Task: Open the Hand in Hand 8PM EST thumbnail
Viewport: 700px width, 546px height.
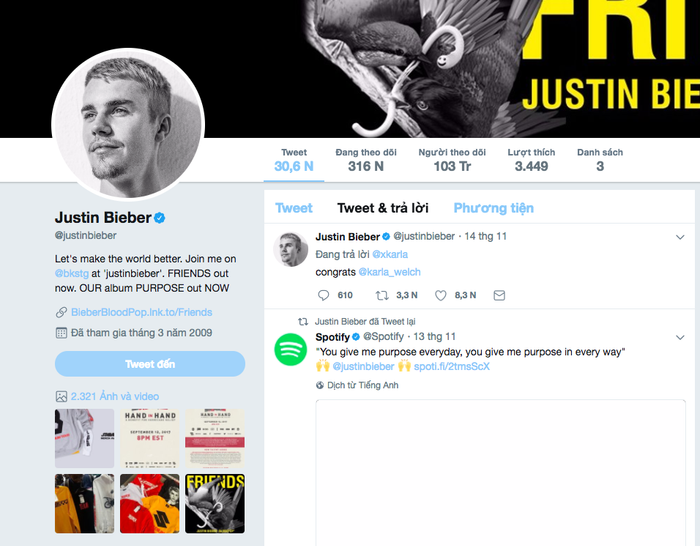Action: [x=150, y=438]
